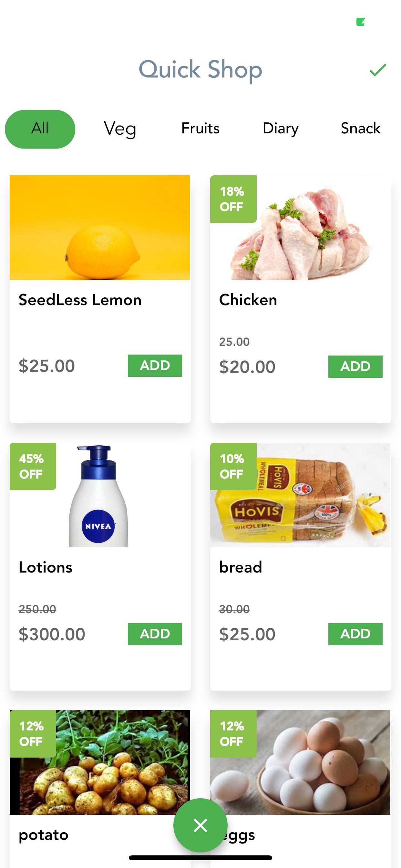Tap the 45% OFF badge on Lotions

[x=33, y=466]
